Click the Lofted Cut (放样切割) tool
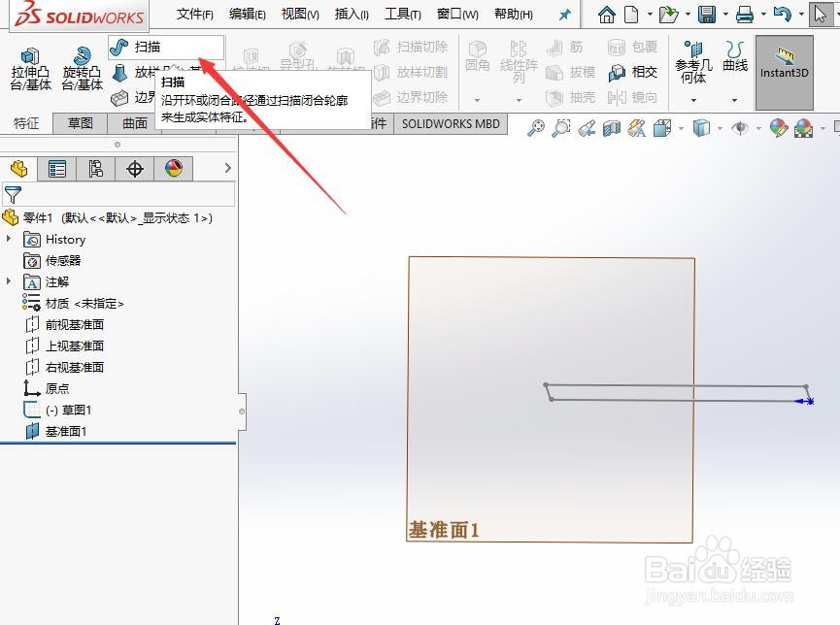Screen dimensions: 840x625 (411, 72)
